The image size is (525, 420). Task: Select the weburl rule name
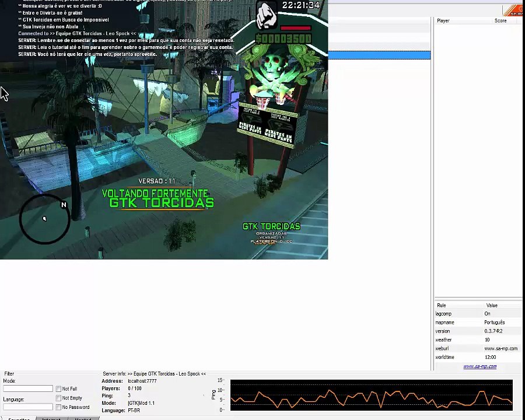pos(442,349)
